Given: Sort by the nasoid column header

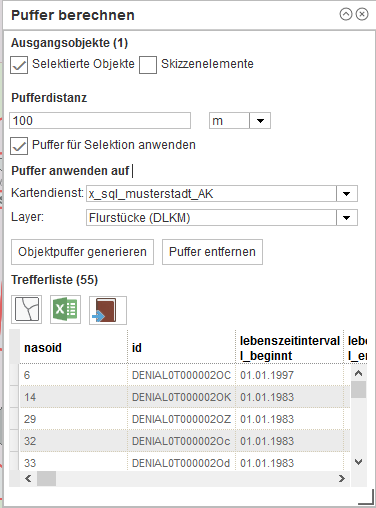Looking at the screenshot, I should tap(73, 347).
